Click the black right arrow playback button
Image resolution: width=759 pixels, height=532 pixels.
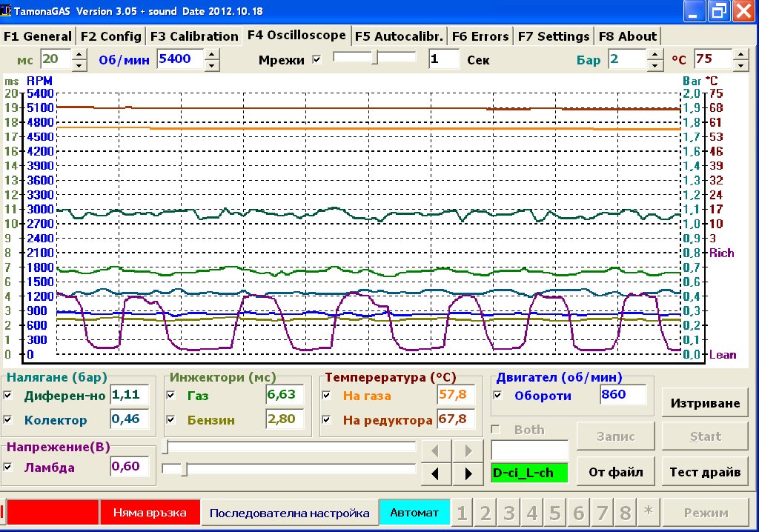point(468,473)
